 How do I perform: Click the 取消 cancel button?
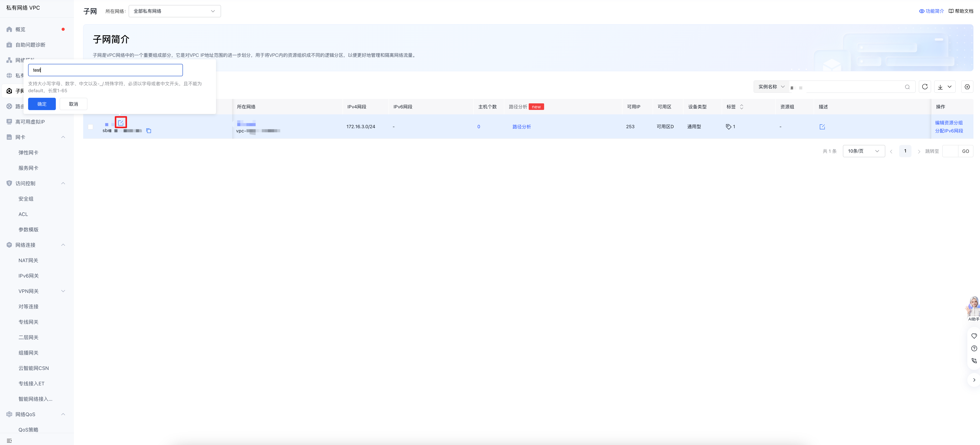(x=73, y=104)
